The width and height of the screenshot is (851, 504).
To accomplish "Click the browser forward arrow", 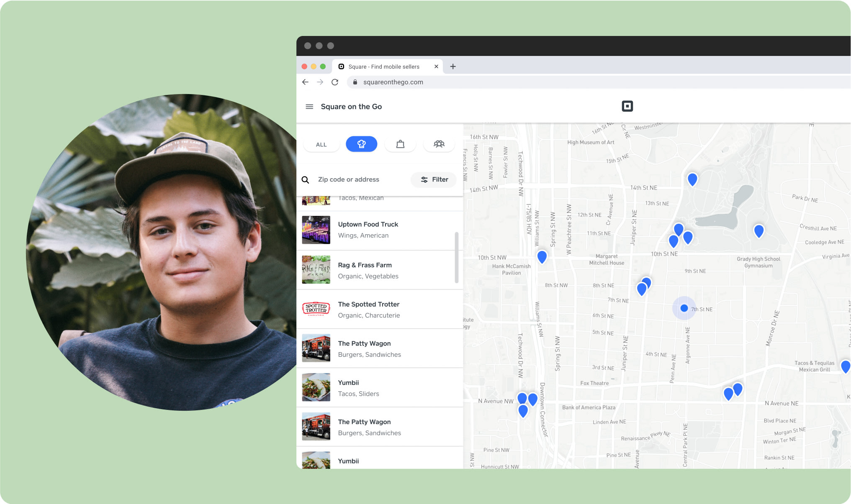I will pyautogui.click(x=320, y=82).
